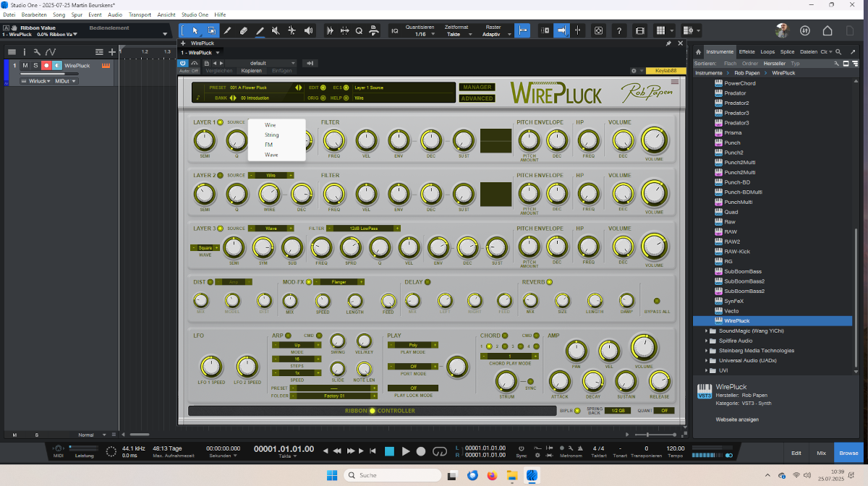Open the Transport menu

click(x=140, y=14)
